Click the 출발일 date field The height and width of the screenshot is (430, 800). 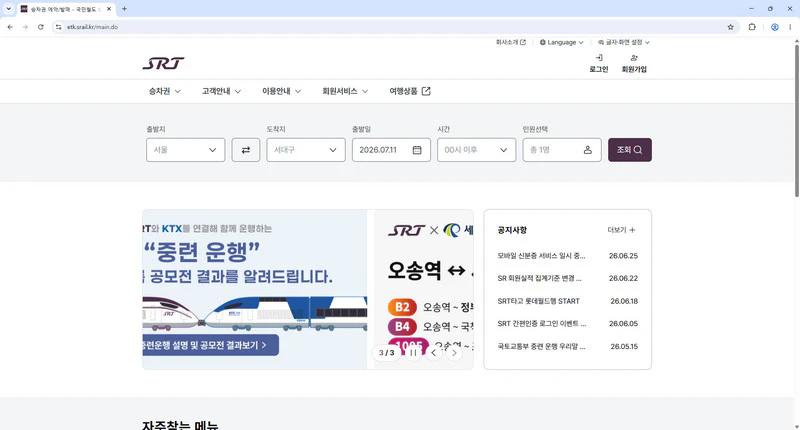(x=391, y=150)
